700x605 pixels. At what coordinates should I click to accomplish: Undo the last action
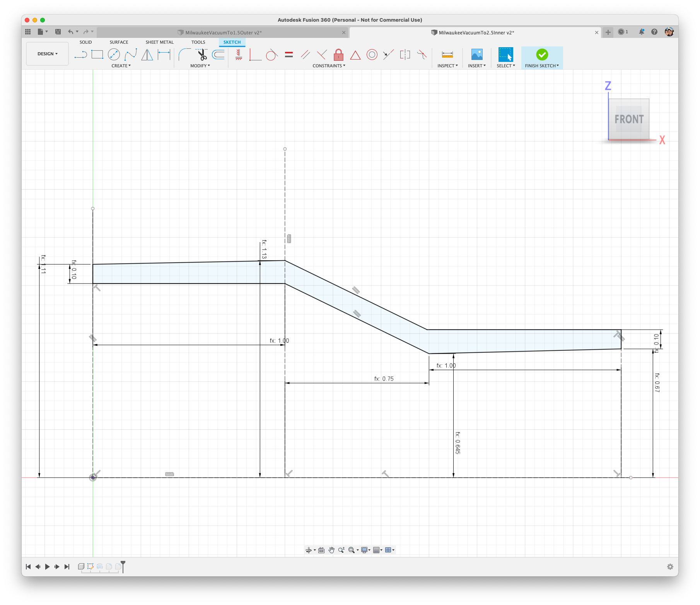pos(70,32)
